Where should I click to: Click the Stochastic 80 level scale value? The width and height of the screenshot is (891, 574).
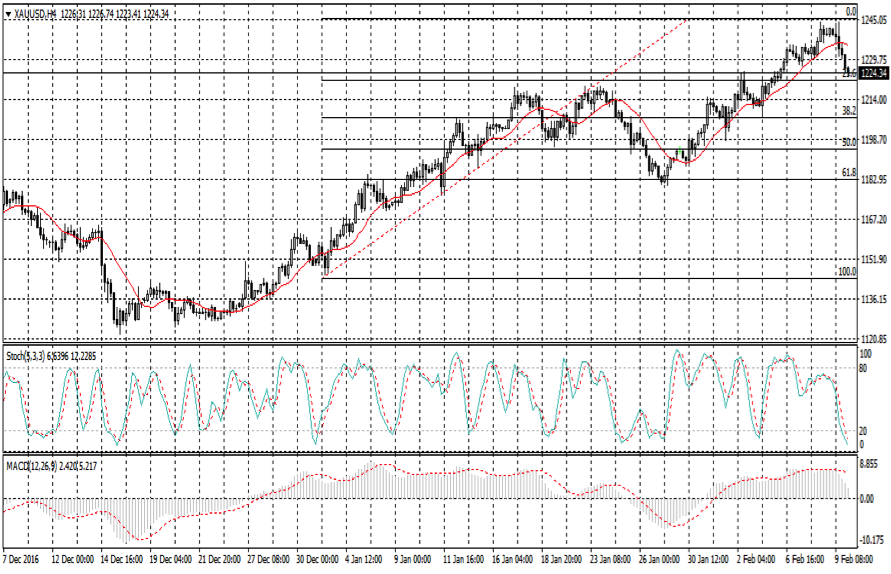(865, 367)
